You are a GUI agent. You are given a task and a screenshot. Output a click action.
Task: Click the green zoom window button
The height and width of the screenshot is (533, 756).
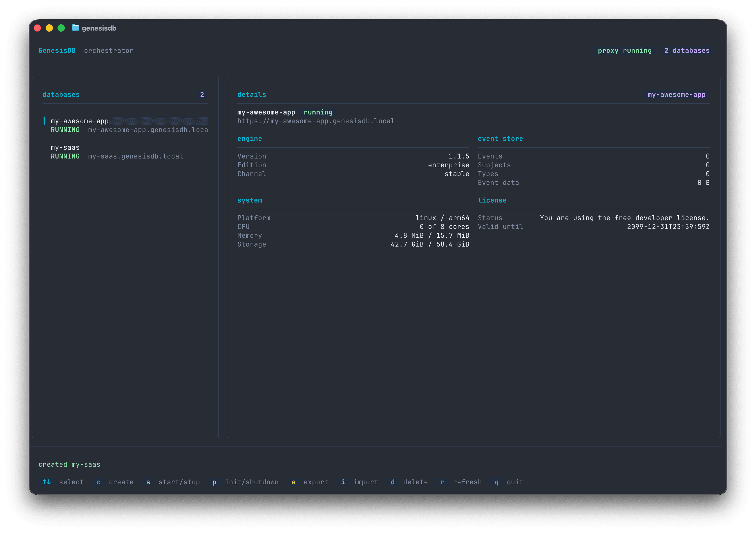pyautogui.click(x=61, y=28)
